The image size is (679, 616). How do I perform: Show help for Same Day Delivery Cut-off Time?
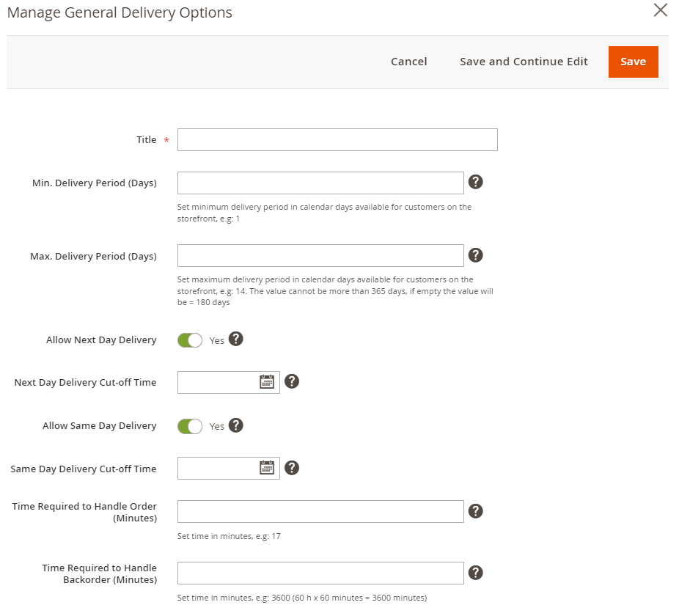pyautogui.click(x=292, y=468)
